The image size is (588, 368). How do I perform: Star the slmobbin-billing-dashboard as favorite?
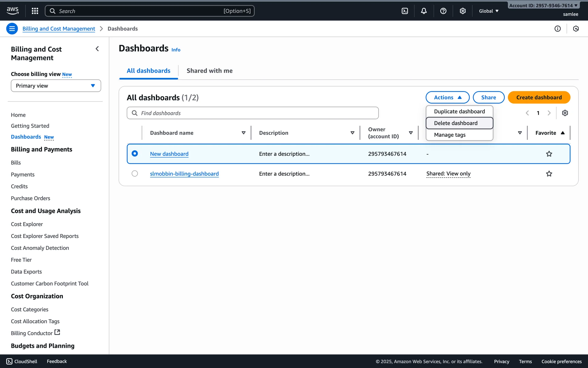click(549, 174)
